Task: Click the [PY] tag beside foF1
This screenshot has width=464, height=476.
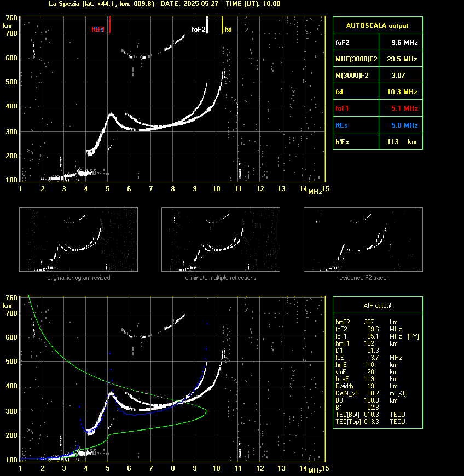Action: (413, 336)
